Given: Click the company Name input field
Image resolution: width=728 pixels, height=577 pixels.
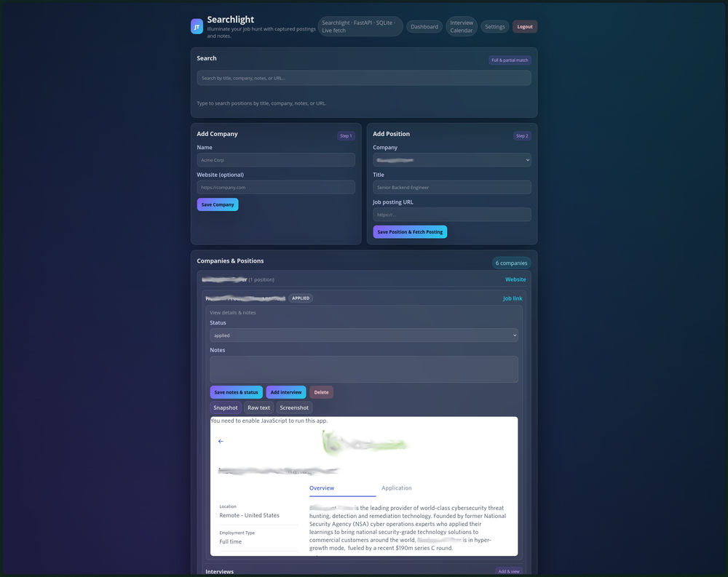Looking at the screenshot, I should pyautogui.click(x=275, y=160).
